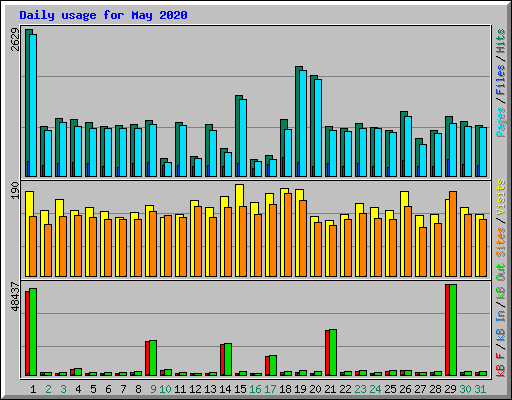Click day label 1 on x-axis
512x400 pixels.
click(x=33, y=389)
